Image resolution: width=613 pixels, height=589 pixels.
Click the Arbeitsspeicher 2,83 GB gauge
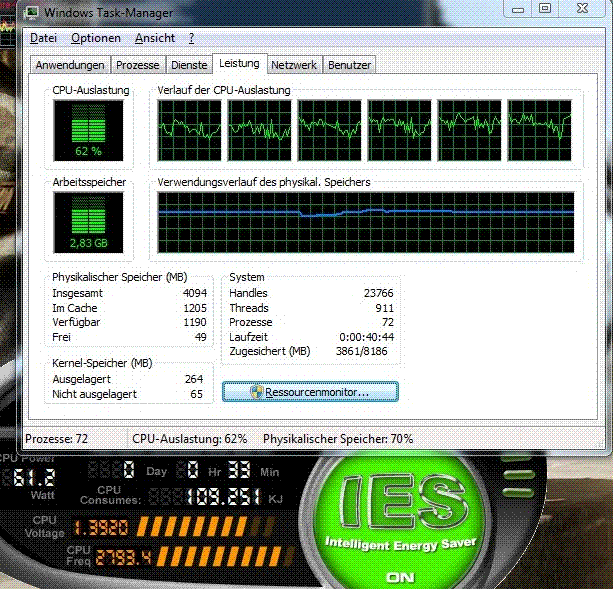88,222
